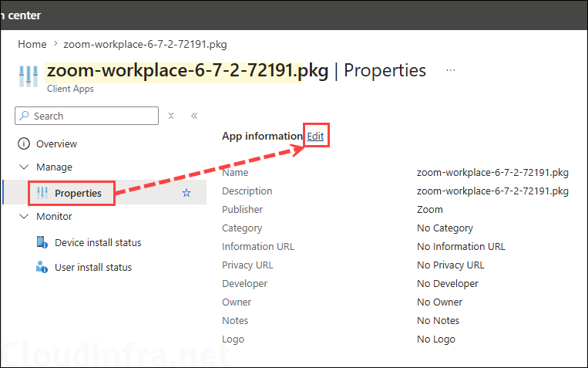Click the Notes field label
The height and width of the screenshot is (368, 588).
click(235, 321)
